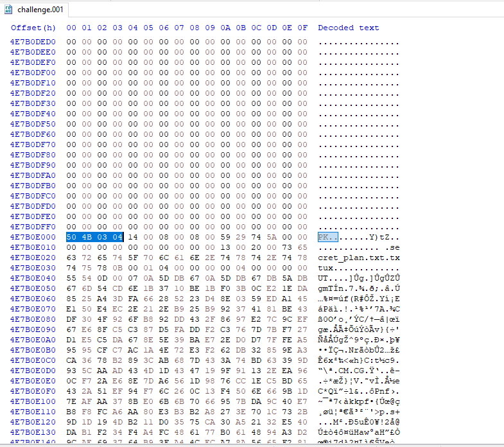The image size is (504, 447).
Task: Select offset row 4E7B0DED0
Action: [33, 42]
